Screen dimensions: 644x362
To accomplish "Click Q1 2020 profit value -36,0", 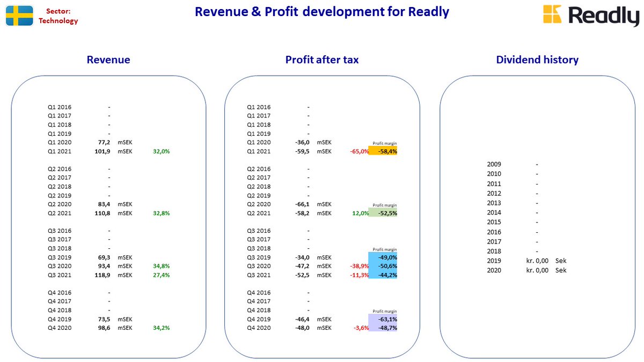I will tap(302, 143).
